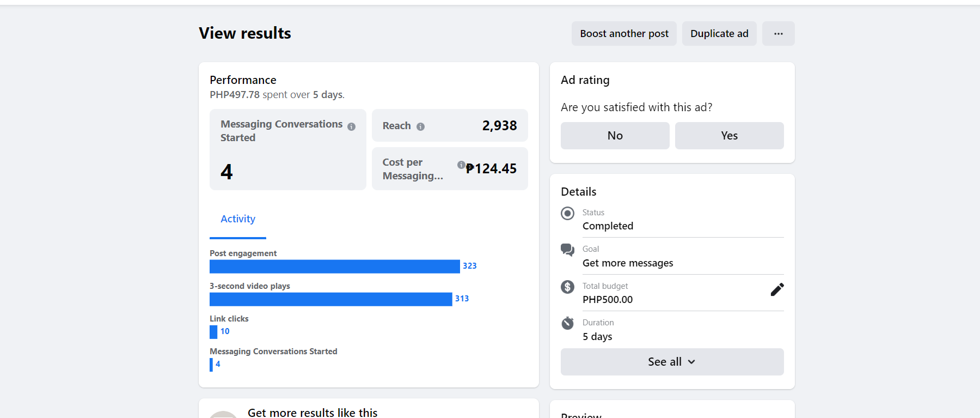Screen dimensions: 980x418
Task: Click the Post engagement bar
Action: [x=334, y=266]
